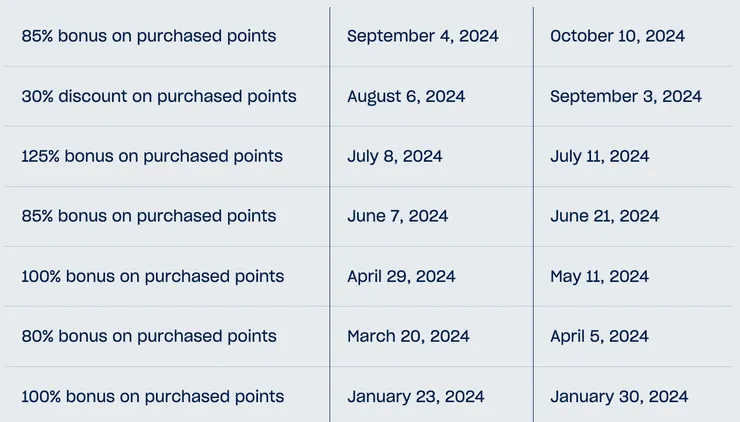Select the 125% bonus on purchased points text
Screen dimensions: 740x422
click(x=152, y=157)
